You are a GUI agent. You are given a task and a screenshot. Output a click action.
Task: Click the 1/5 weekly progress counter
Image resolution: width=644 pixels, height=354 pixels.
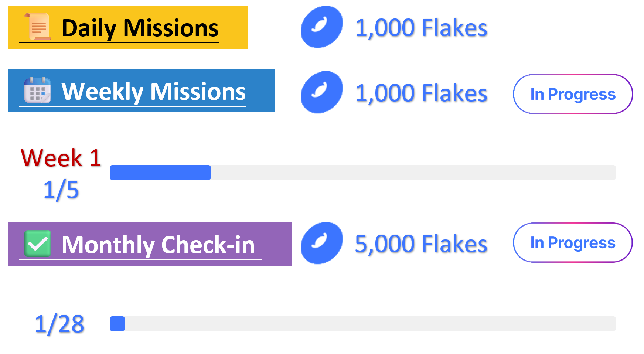click(x=61, y=190)
